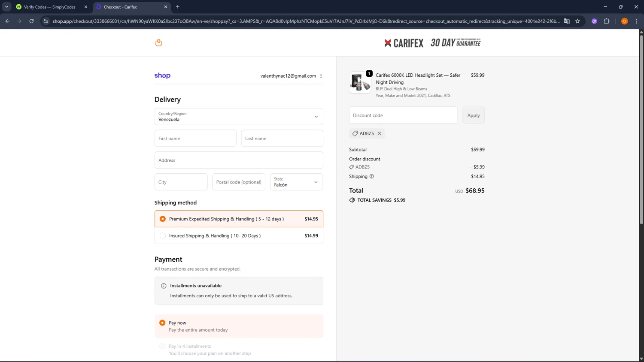Image resolution: width=644 pixels, height=362 pixels.
Task: Click the Year, Make and Model text
Action: pyautogui.click(x=413, y=96)
